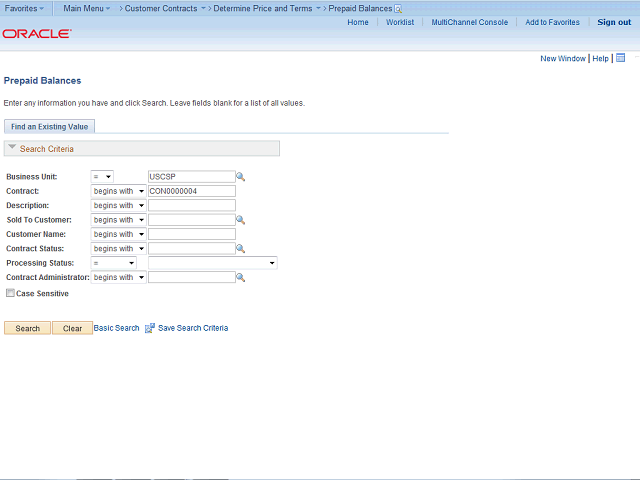Viewport: 640px width, 480px height.
Task: Enable the Case Sensitive checkbox
Action: click(10, 293)
